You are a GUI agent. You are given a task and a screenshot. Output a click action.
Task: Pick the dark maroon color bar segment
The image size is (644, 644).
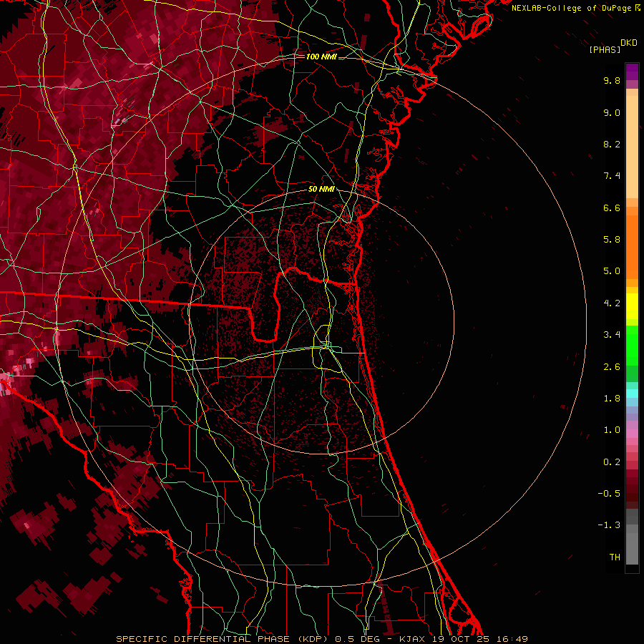pyautogui.click(x=632, y=493)
